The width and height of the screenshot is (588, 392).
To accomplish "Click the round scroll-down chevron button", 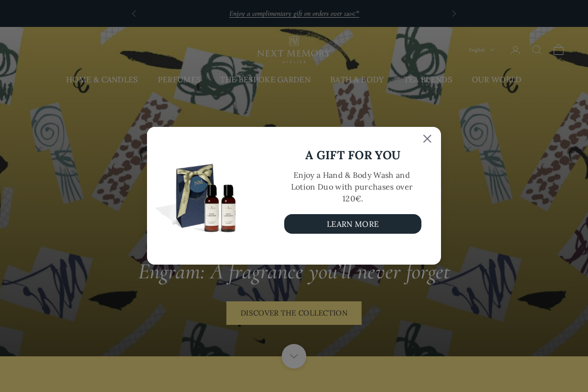I will [x=294, y=356].
